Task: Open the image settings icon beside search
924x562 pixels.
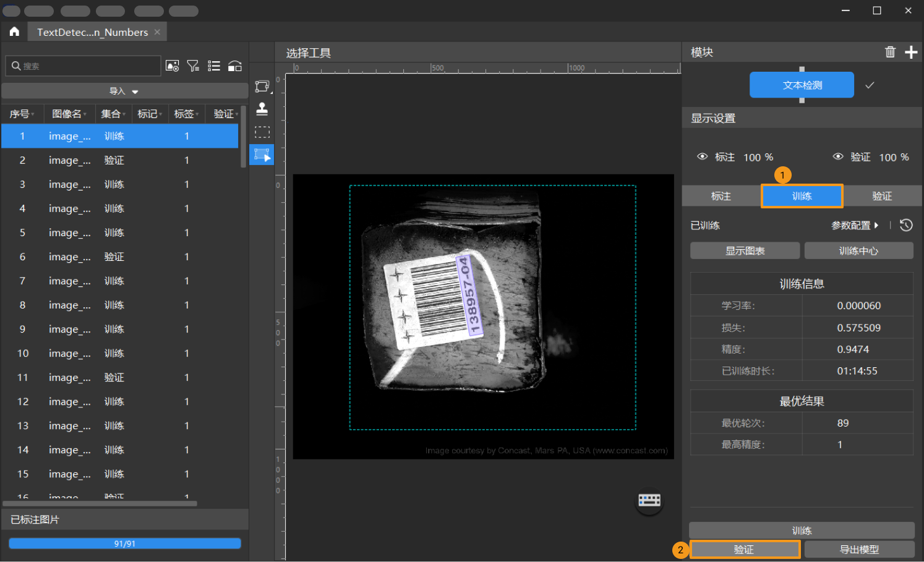Action: [x=173, y=66]
